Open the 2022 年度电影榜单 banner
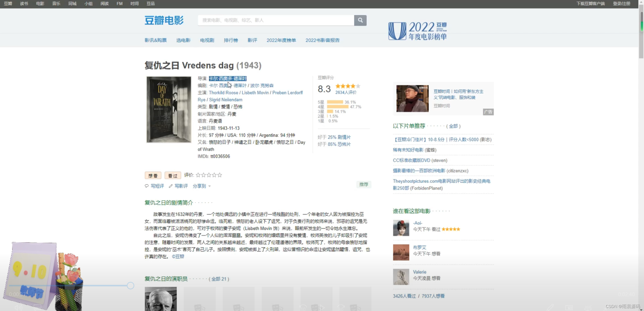The width and height of the screenshot is (644, 311). tap(418, 31)
